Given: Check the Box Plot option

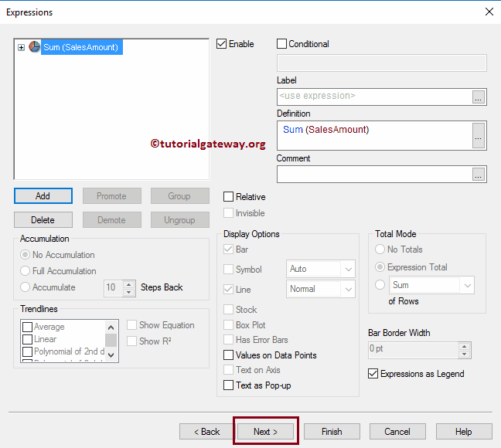Looking at the screenshot, I should [x=228, y=324].
